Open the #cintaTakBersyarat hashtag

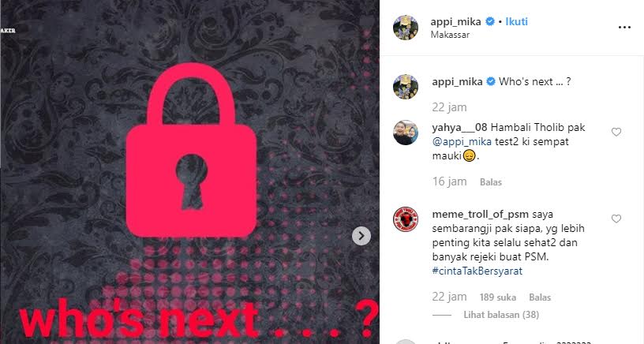[477, 271]
